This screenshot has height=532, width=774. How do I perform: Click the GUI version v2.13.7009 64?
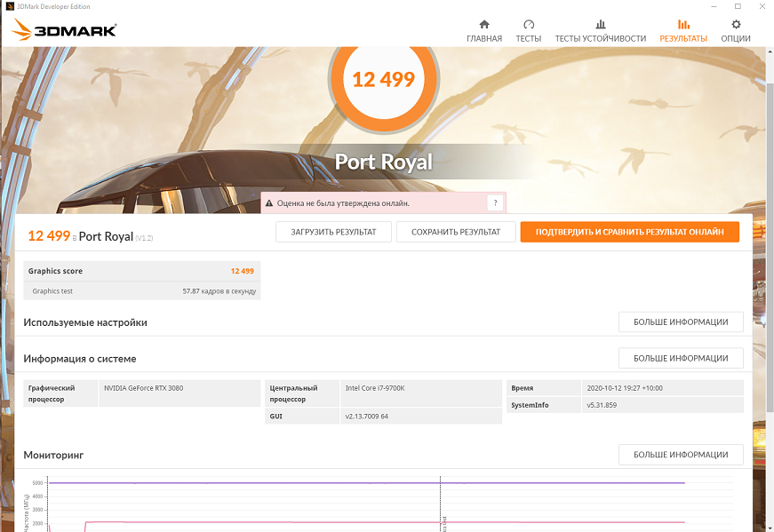click(367, 417)
